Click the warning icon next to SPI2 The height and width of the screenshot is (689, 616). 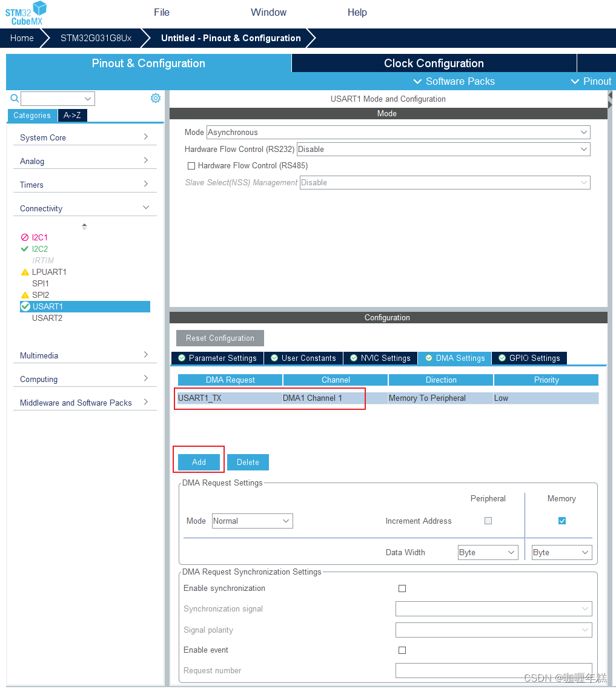(25, 295)
